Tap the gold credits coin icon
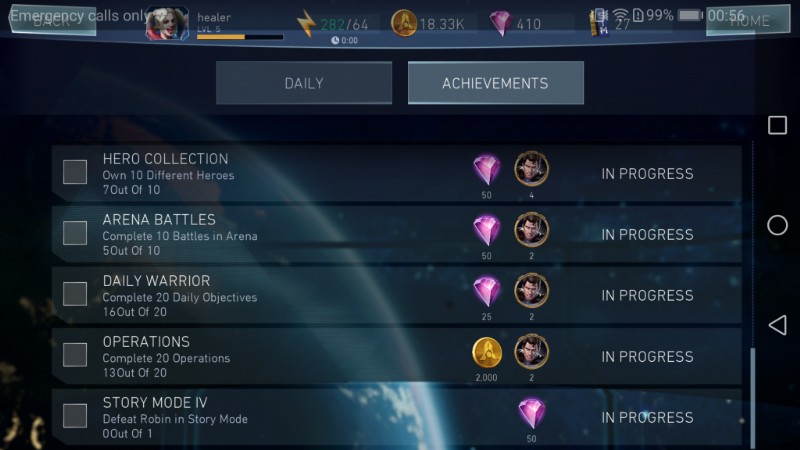 (404, 23)
